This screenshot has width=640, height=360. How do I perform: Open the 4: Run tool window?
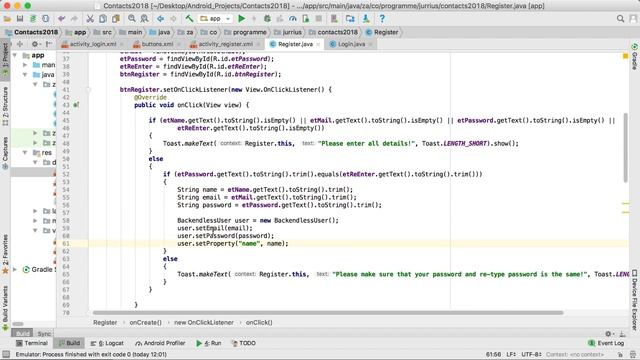(x=209, y=343)
